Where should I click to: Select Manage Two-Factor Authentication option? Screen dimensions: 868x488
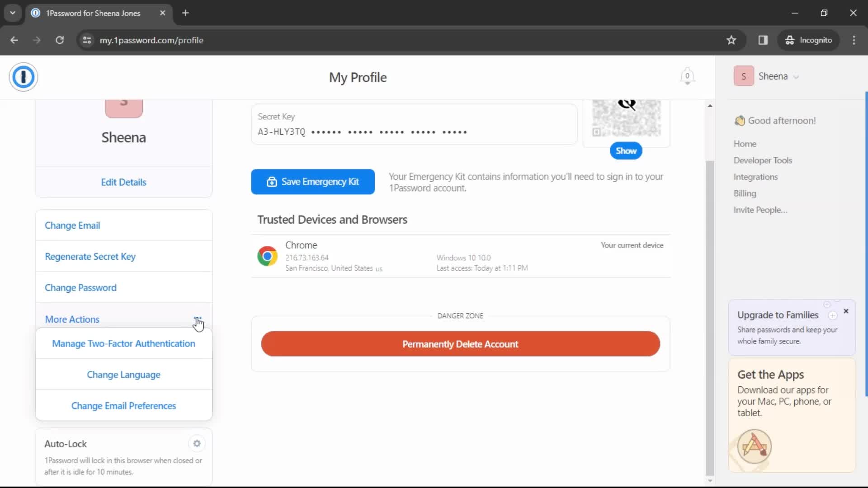click(x=123, y=343)
